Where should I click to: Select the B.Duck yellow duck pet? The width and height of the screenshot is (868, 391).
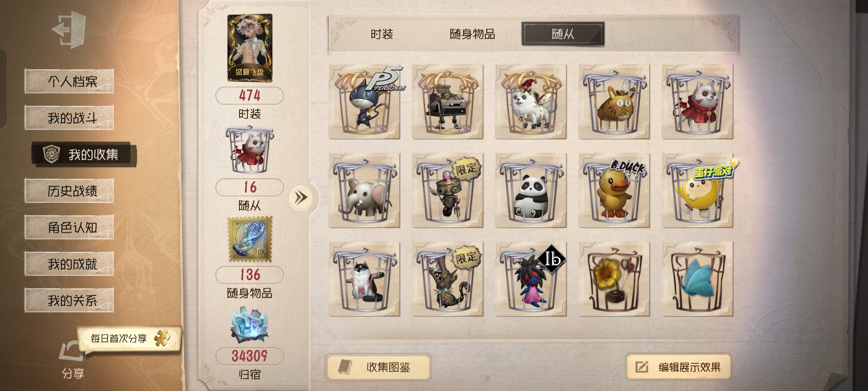click(x=614, y=190)
